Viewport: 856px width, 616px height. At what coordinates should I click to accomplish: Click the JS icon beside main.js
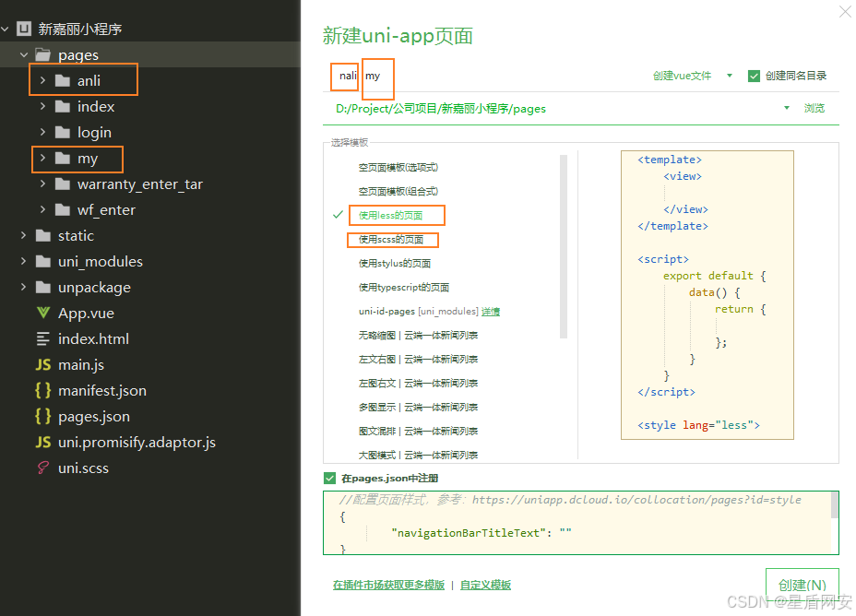coord(43,364)
